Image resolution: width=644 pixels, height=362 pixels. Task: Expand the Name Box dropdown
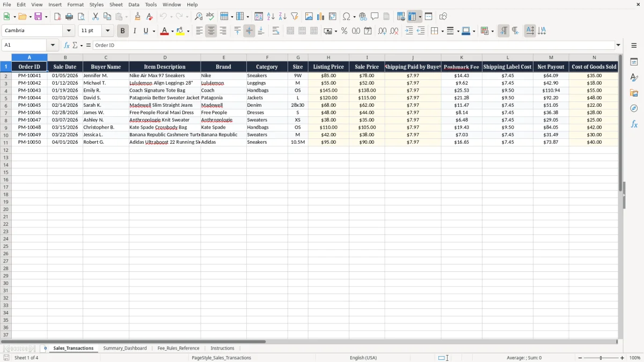point(53,45)
